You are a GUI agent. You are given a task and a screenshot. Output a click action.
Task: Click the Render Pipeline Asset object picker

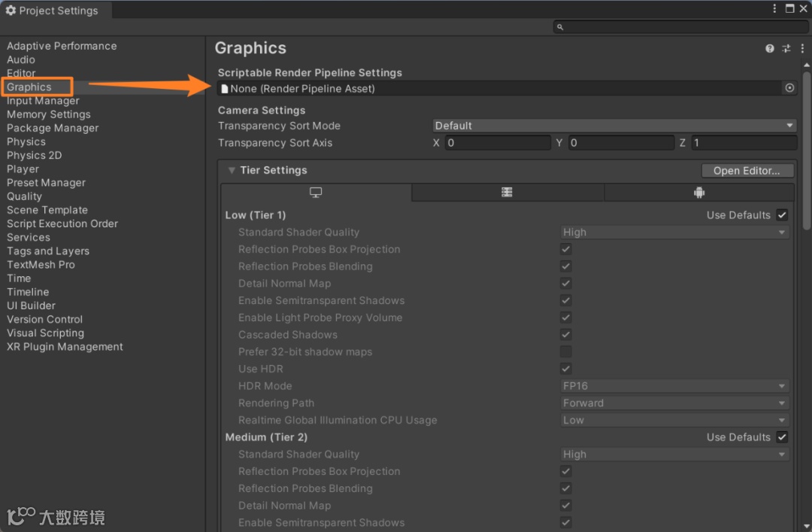point(789,88)
